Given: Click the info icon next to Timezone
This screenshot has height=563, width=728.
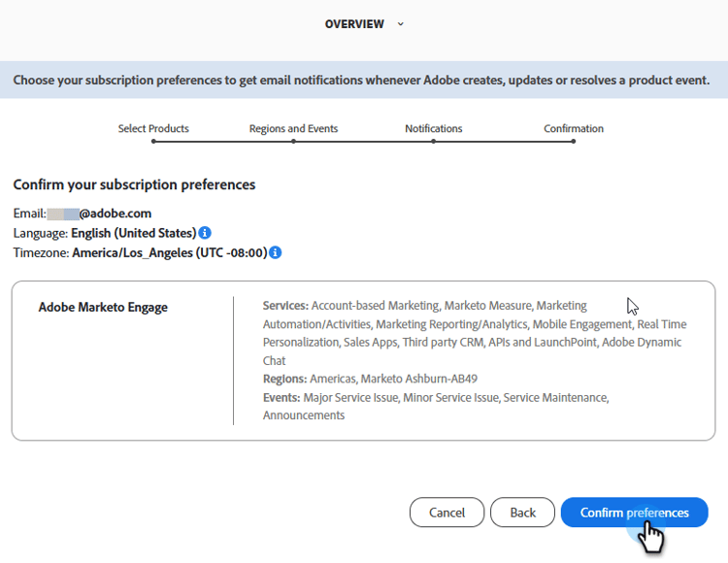Looking at the screenshot, I should (276, 252).
